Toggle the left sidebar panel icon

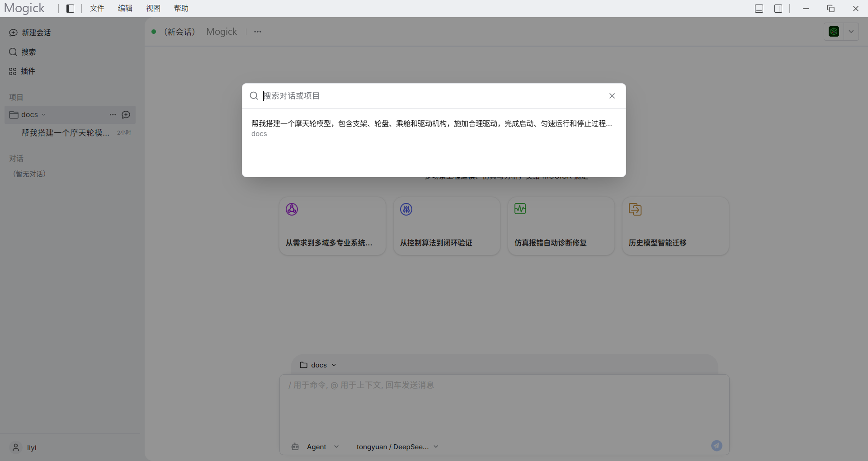(x=70, y=9)
